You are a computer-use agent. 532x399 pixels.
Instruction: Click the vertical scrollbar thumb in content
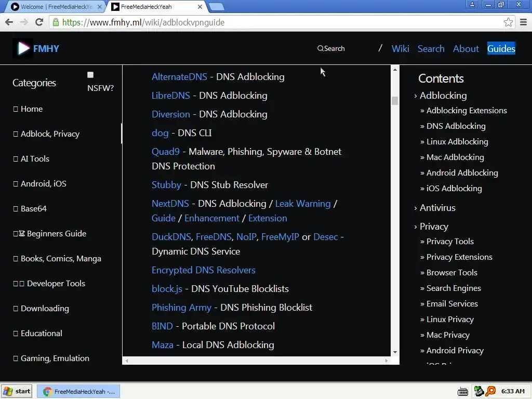point(395,101)
